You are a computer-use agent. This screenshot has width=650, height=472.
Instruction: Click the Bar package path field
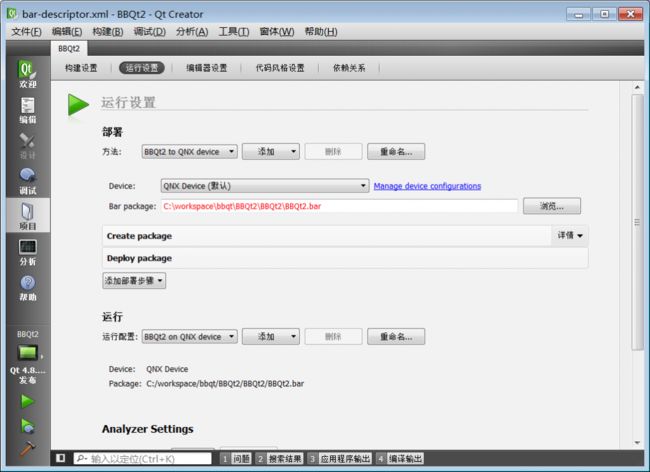[339, 206]
